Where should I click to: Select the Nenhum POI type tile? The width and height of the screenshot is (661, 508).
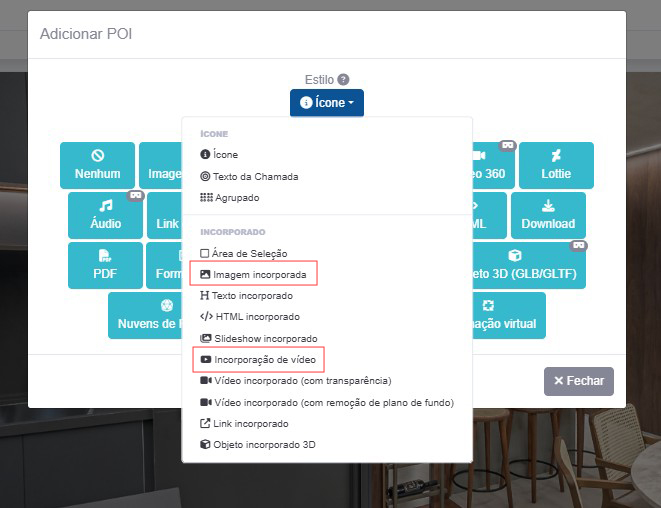point(97,165)
